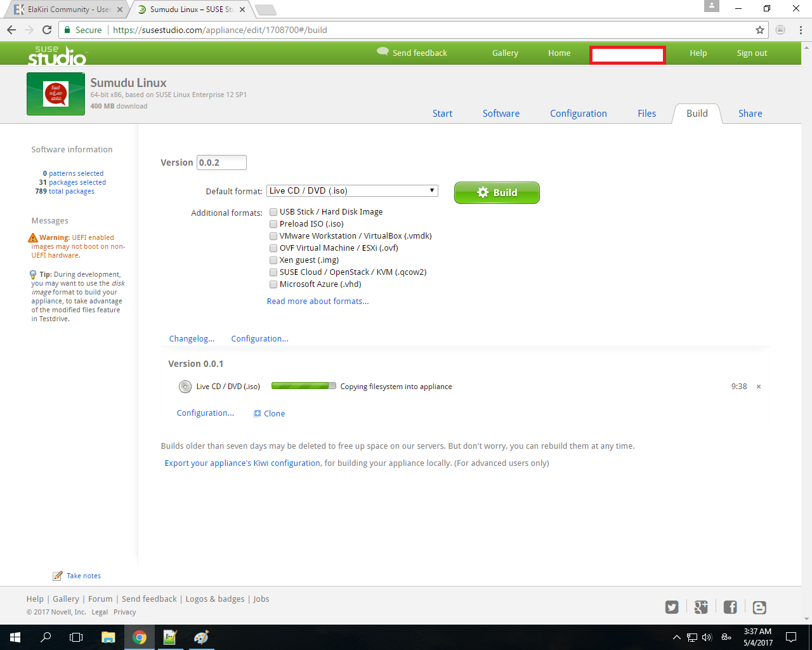The image size is (812, 650).
Task: Enable VMware Workstation / VirtualBox (.vmdk) format
Action: (273, 236)
